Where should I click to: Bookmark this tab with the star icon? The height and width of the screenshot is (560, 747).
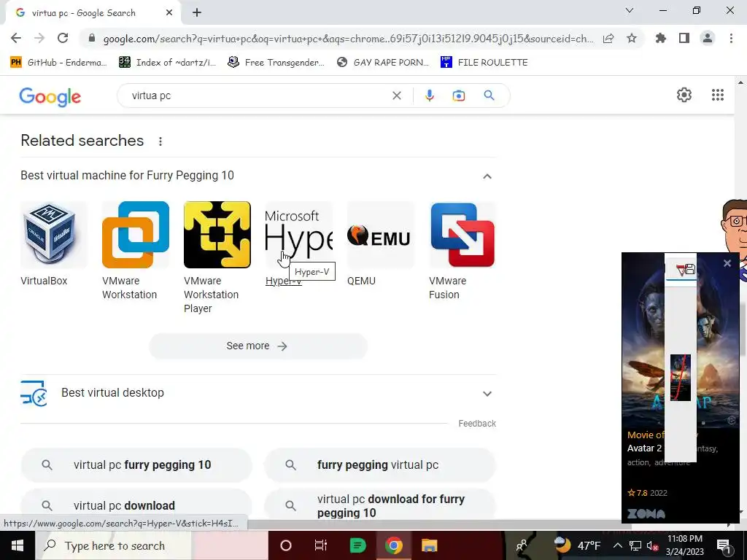click(632, 38)
